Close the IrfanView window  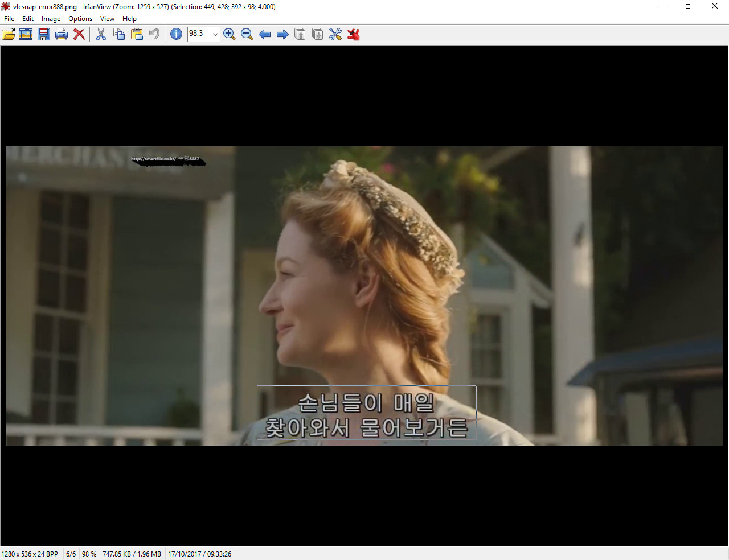point(715,6)
